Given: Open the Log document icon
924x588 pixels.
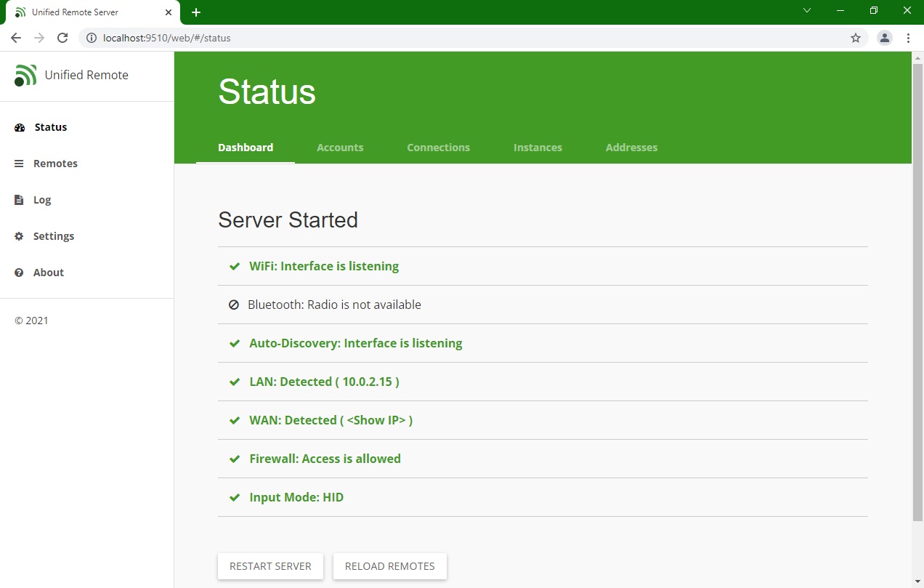Looking at the screenshot, I should pos(19,200).
